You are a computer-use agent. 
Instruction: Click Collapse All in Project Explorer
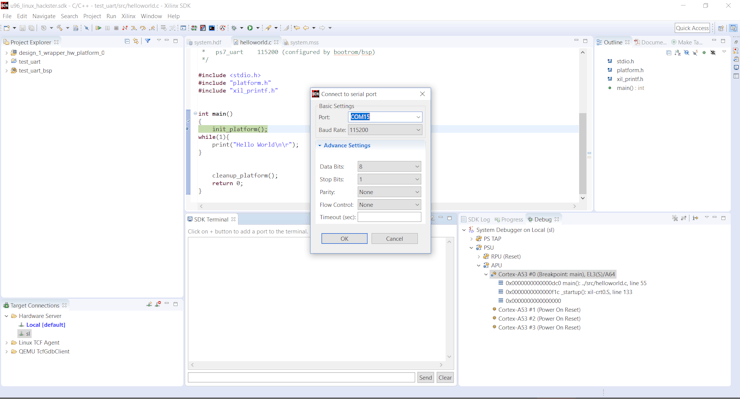(127, 41)
